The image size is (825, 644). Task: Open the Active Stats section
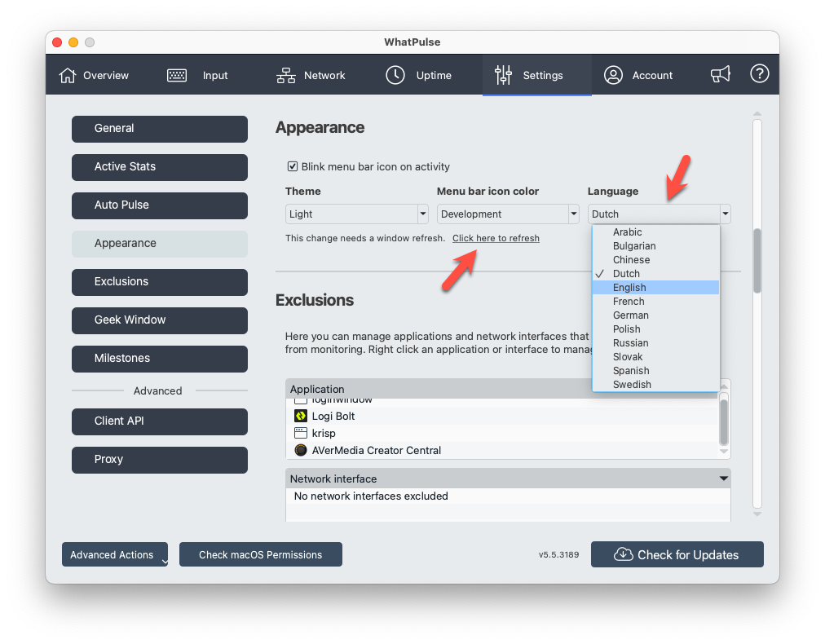[160, 167]
